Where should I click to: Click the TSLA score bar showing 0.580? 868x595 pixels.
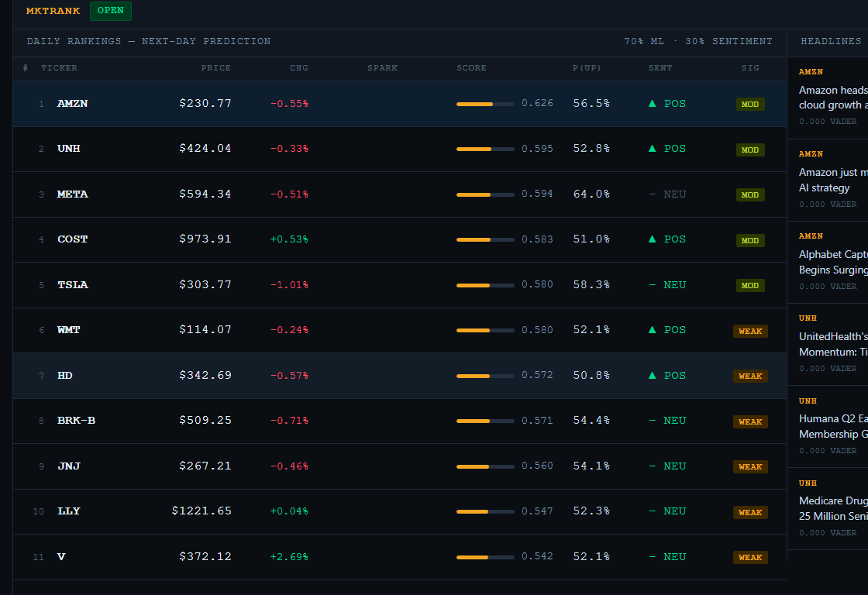485,286
